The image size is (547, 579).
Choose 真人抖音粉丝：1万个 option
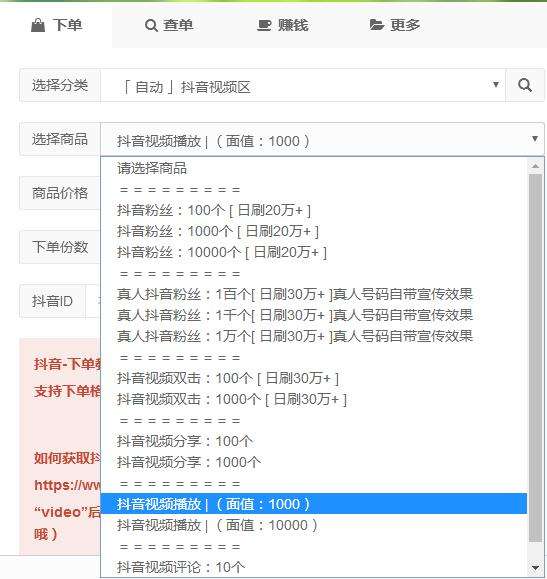[314, 336]
